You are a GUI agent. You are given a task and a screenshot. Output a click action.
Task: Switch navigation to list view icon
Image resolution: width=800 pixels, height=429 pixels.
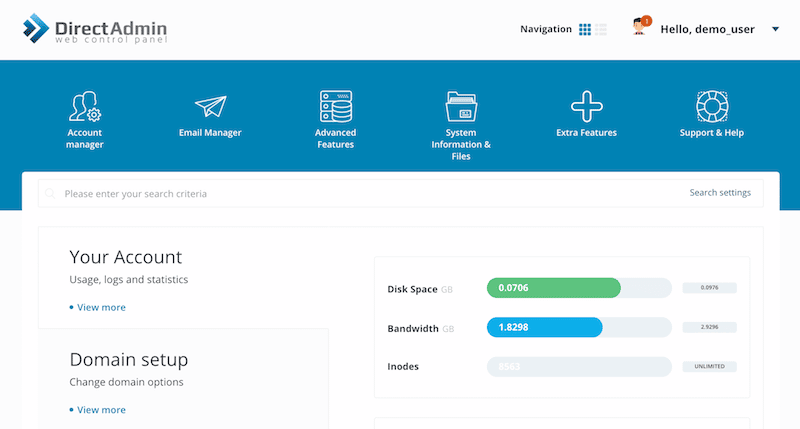pos(601,30)
